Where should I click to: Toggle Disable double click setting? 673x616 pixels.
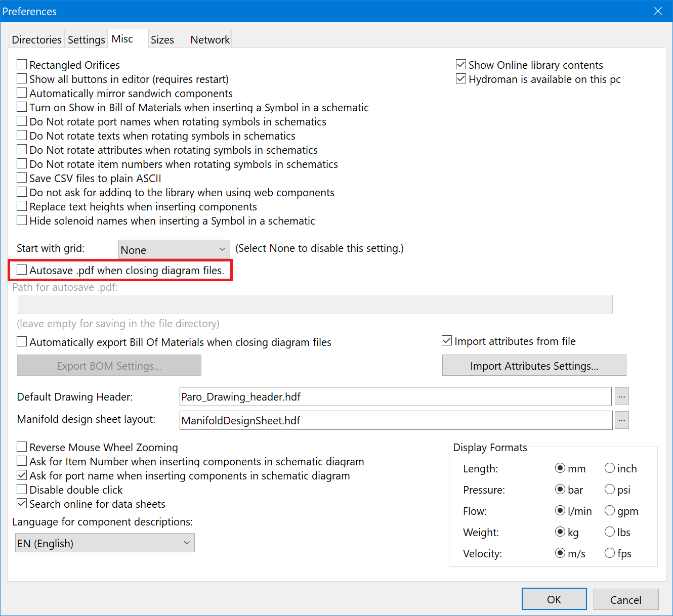(x=21, y=489)
